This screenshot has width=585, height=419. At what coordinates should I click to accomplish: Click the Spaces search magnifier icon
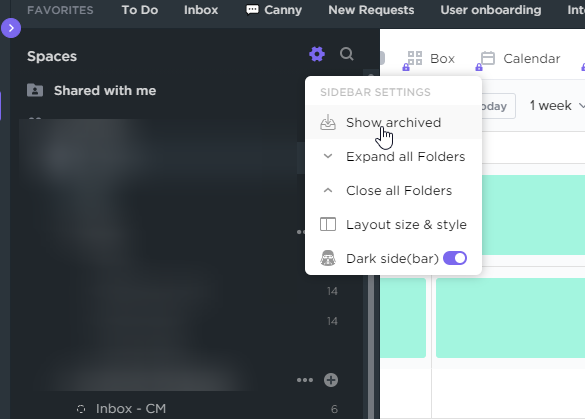point(347,54)
